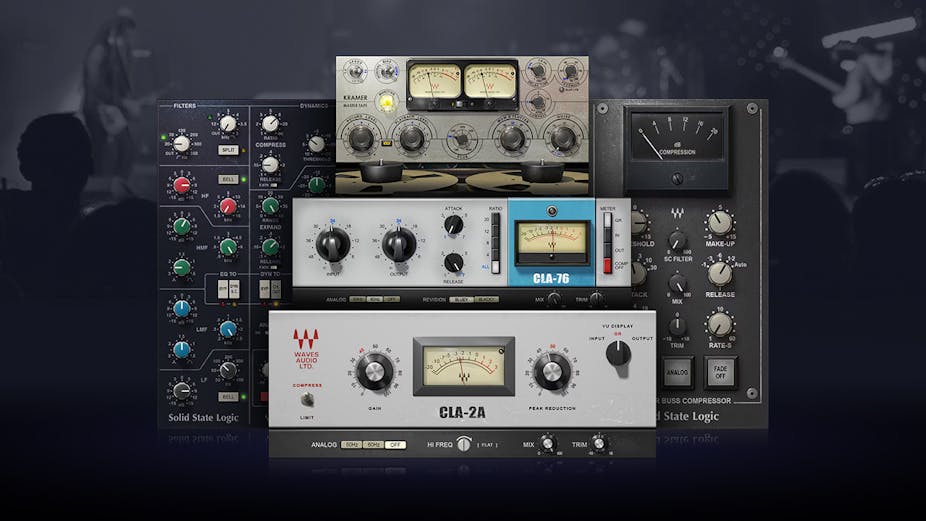Click the CLA-2A Gain knob
Screen dimensions: 926x521
pos(372,373)
